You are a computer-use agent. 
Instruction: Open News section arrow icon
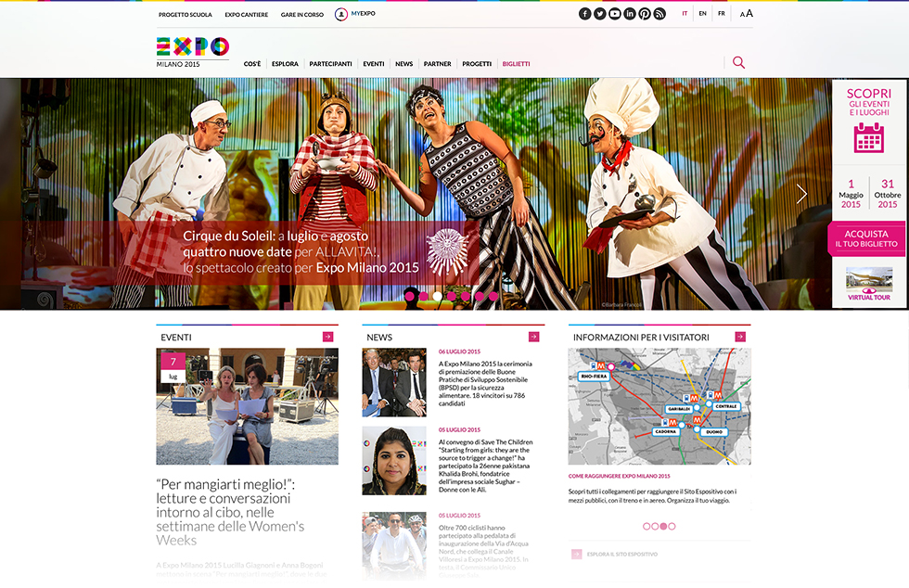tap(534, 337)
